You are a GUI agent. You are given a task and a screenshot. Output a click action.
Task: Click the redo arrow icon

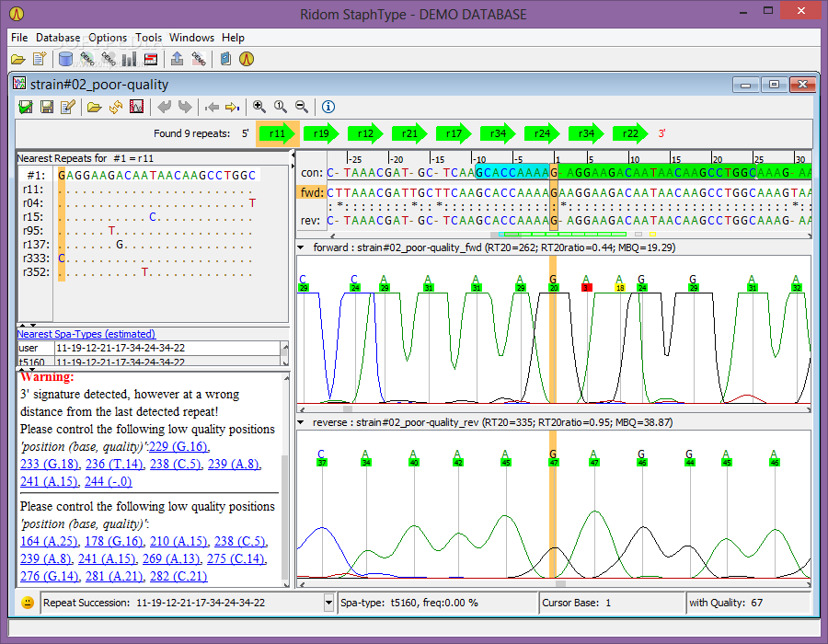click(185, 107)
